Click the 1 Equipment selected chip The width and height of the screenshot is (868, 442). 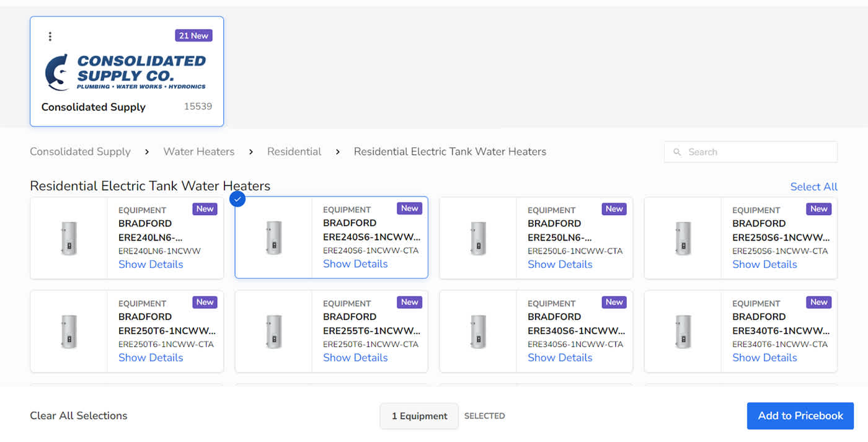click(419, 416)
